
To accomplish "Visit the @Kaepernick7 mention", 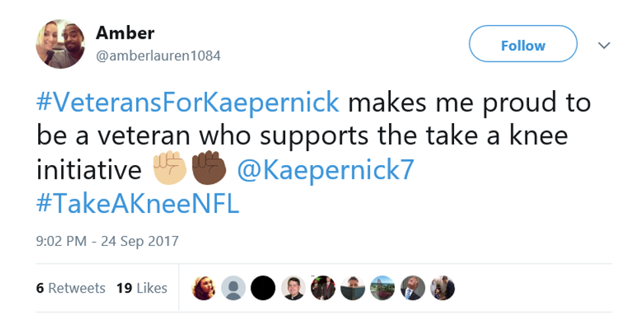I will (325, 170).
